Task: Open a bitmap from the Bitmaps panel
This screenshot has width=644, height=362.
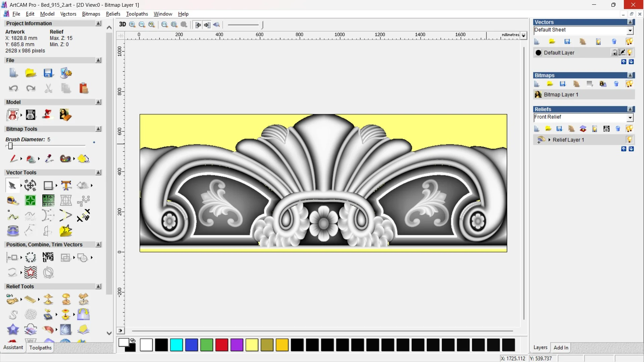Action: click(550, 84)
